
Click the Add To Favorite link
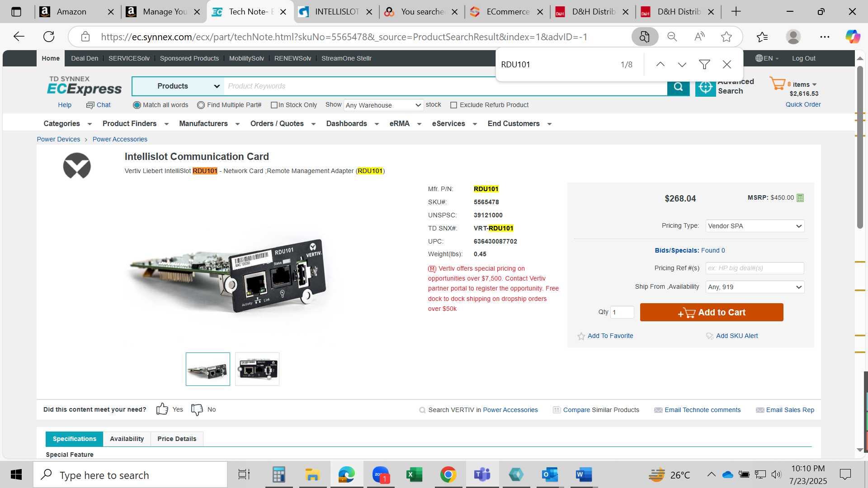(x=610, y=336)
